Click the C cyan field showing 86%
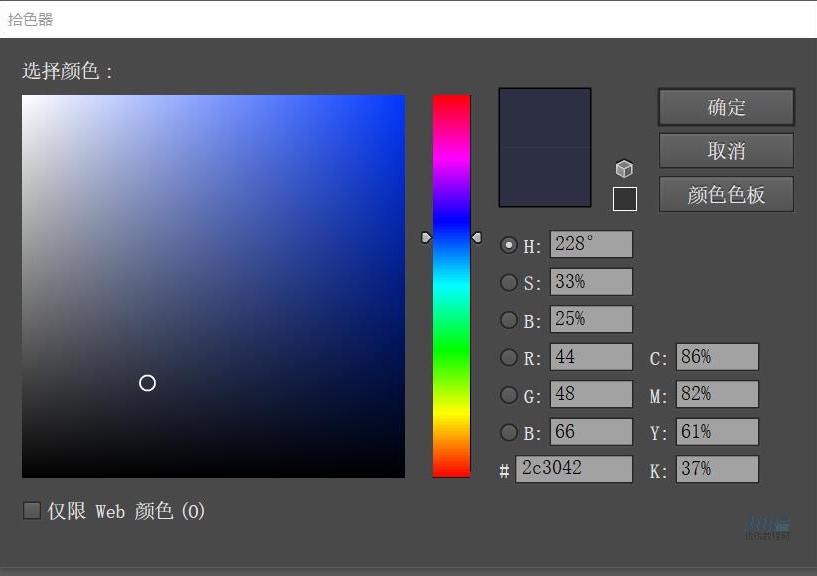This screenshot has width=817, height=576. (717, 357)
